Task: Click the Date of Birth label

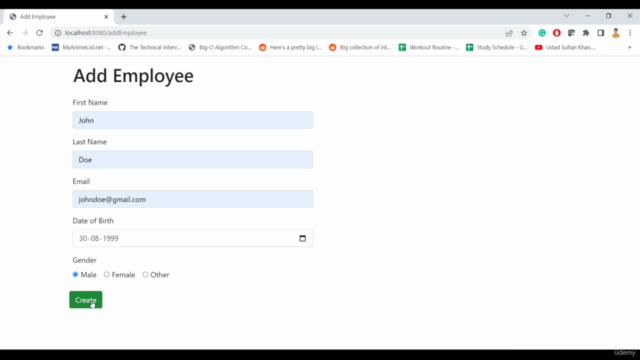Action: point(93,221)
